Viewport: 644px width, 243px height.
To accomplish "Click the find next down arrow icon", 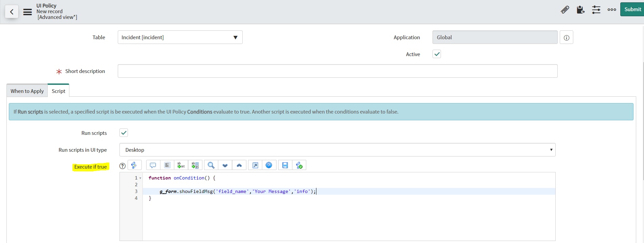I will (225, 165).
